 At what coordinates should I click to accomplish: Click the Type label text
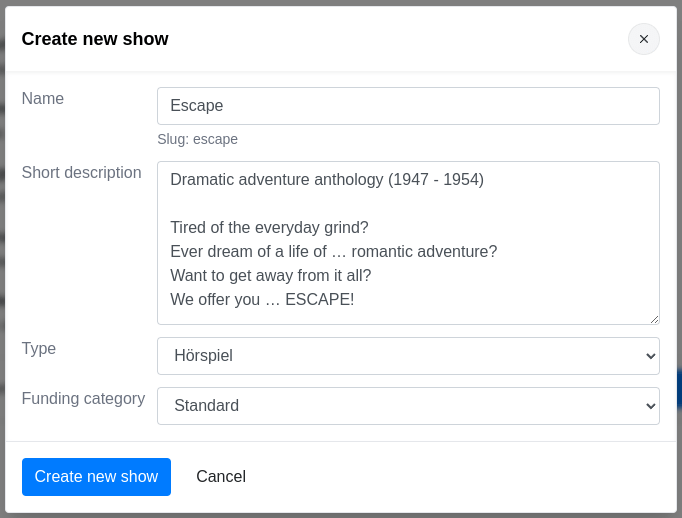point(39,349)
